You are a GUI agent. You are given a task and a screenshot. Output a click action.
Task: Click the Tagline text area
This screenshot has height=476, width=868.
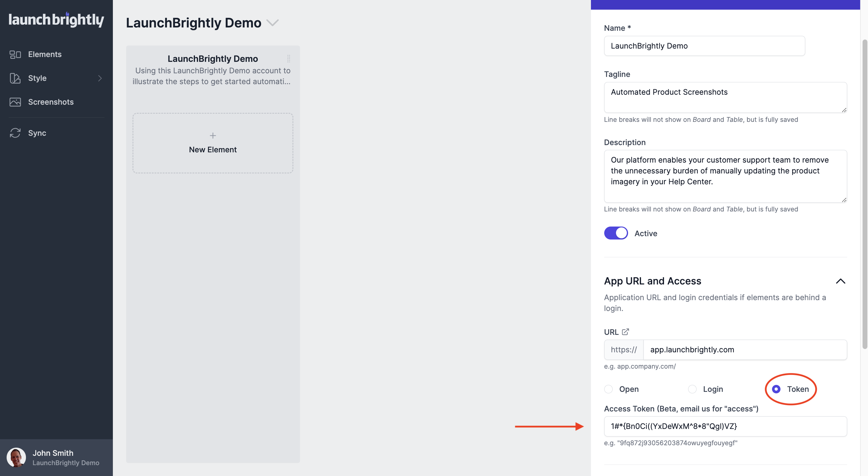pyautogui.click(x=725, y=97)
